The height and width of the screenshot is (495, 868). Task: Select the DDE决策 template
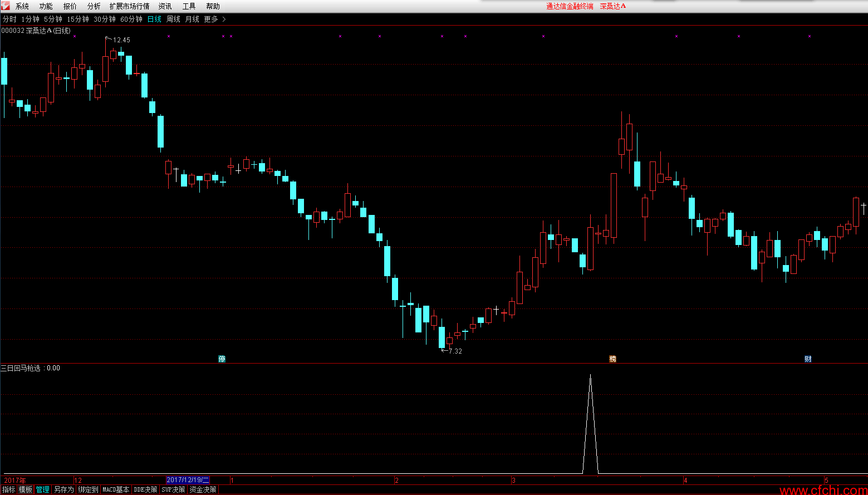tap(145, 489)
